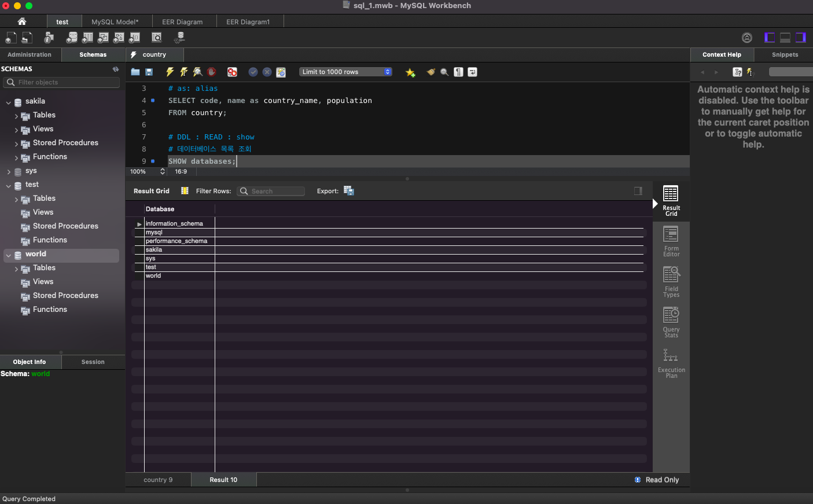Run EXPLAIN on current statement
This screenshot has height=504, width=813.
click(198, 72)
